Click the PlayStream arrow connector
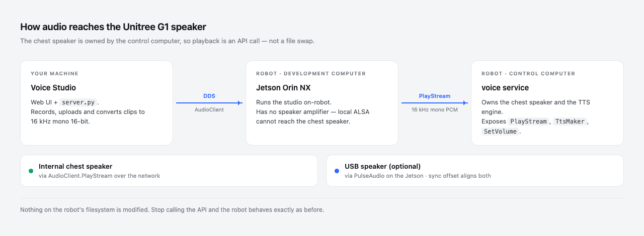Image resolution: width=644 pixels, height=236 pixels. pos(435,103)
